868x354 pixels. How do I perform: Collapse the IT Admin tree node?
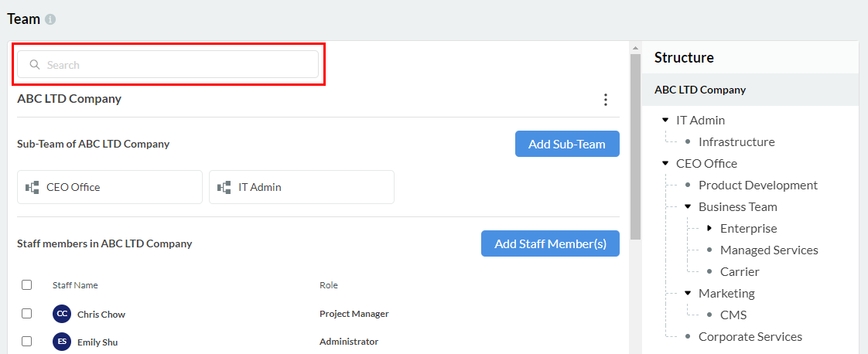(665, 121)
